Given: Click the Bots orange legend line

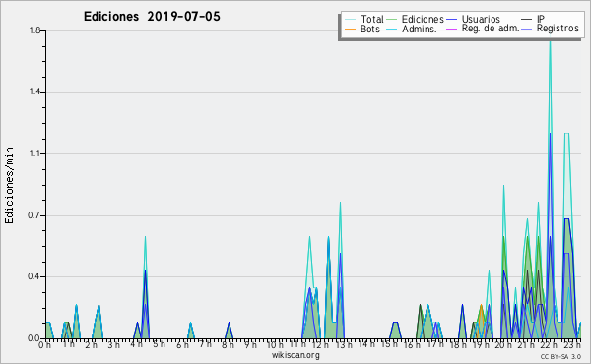Looking at the screenshot, I should tap(350, 29).
